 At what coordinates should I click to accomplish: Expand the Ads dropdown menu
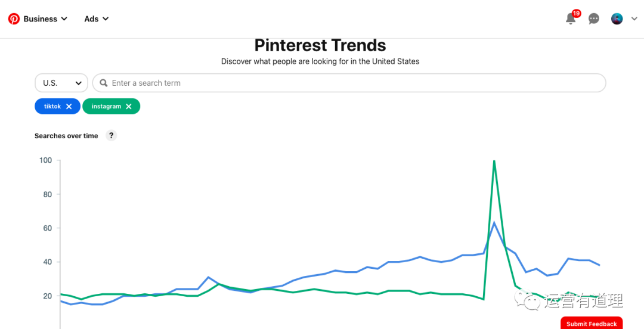97,19
